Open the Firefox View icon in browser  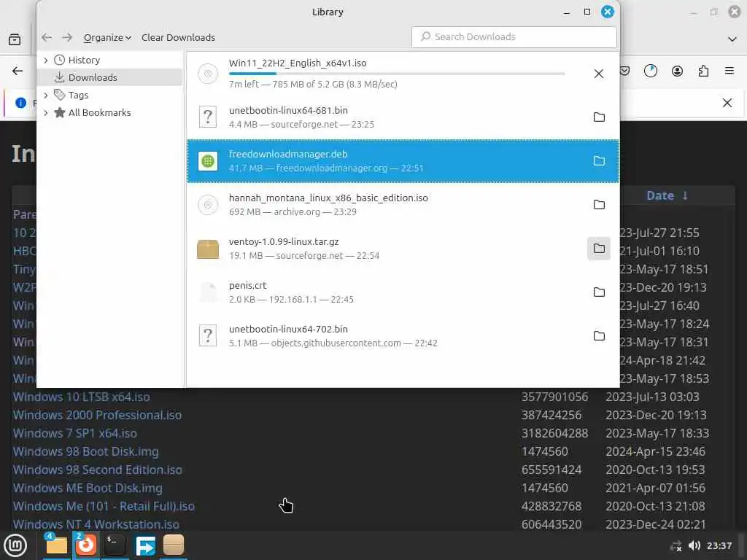pyautogui.click(x=15, y=39)
